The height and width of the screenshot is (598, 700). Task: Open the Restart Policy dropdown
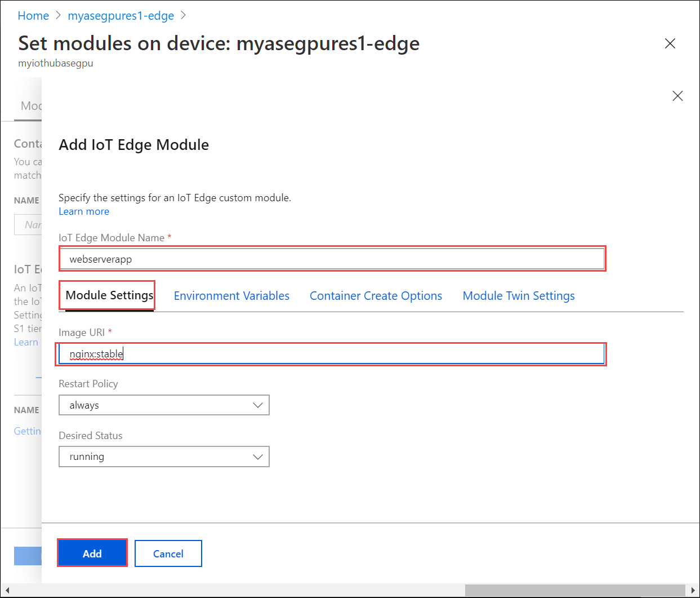tap(164, 405)
